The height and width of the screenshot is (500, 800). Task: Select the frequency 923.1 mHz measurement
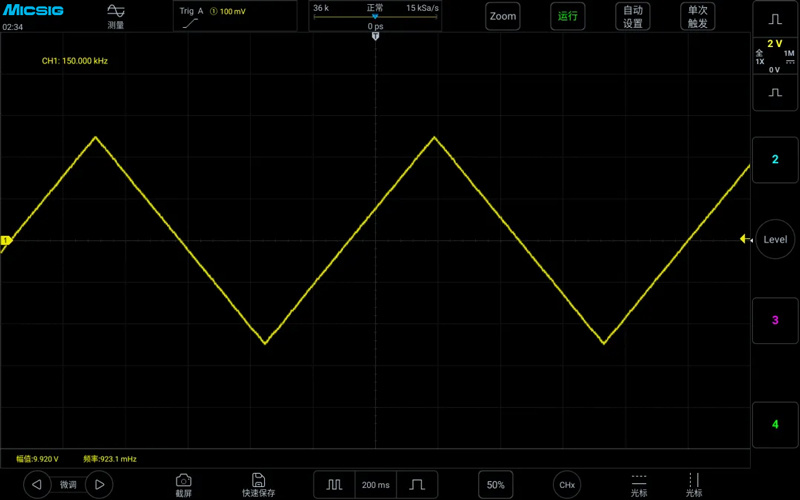(110, 459)
